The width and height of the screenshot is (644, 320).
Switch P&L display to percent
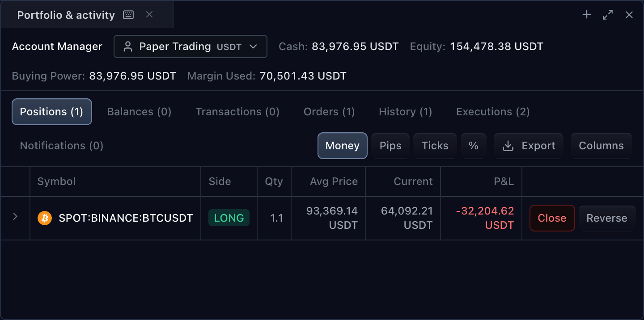tap(474, 146)
